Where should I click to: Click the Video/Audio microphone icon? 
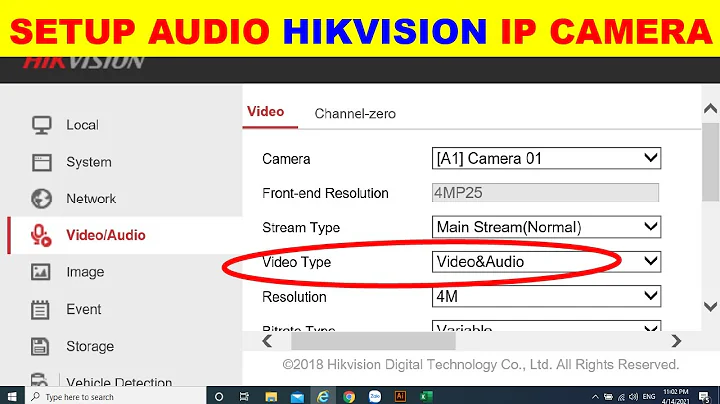coord(41,236)
